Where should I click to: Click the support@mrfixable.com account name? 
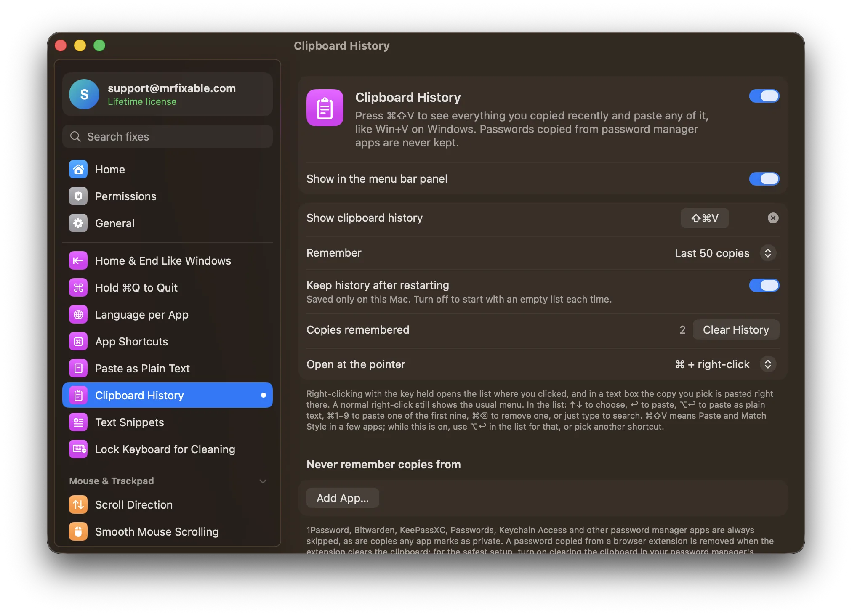point(172,88)
